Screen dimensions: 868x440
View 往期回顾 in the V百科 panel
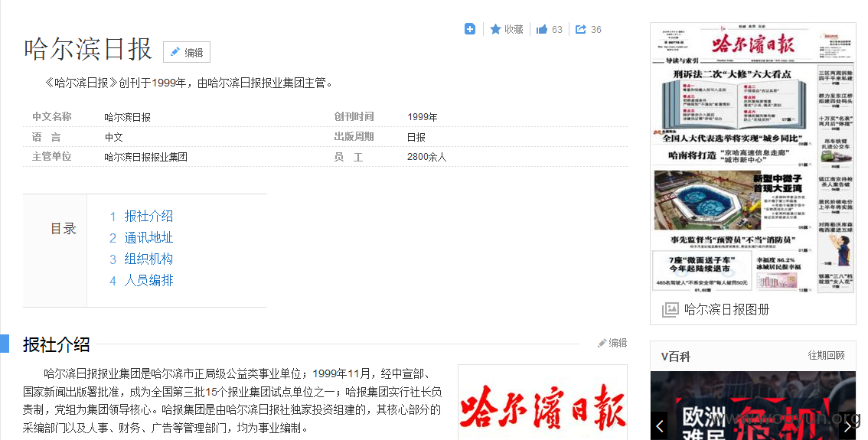pyautogui.click(x=827, y=355)
